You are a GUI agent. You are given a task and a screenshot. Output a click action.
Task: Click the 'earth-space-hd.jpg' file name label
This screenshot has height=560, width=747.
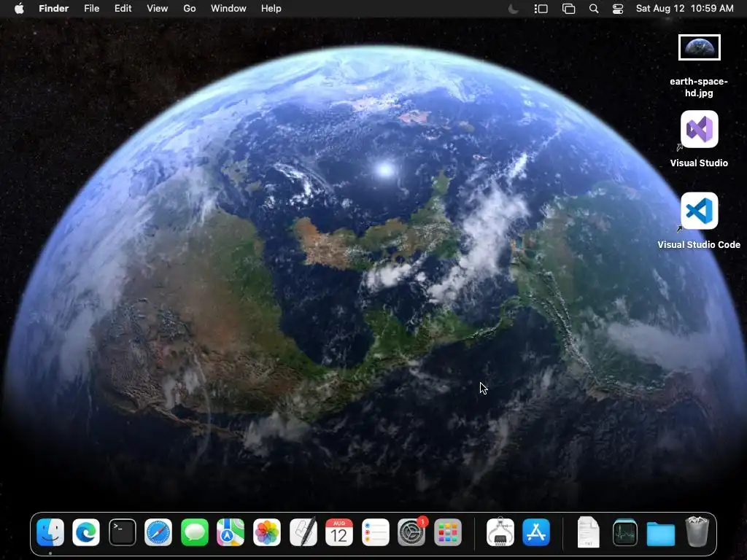[x=699, y=87]
